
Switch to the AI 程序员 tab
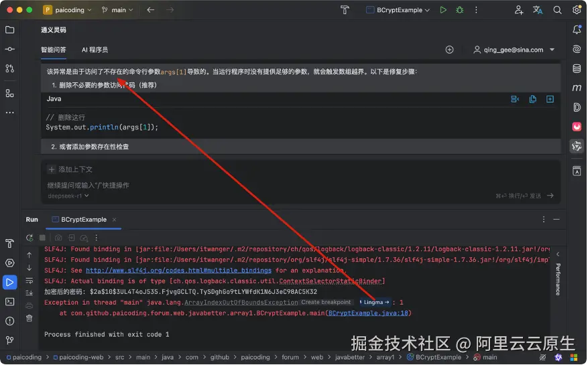(x=95, y=50)
